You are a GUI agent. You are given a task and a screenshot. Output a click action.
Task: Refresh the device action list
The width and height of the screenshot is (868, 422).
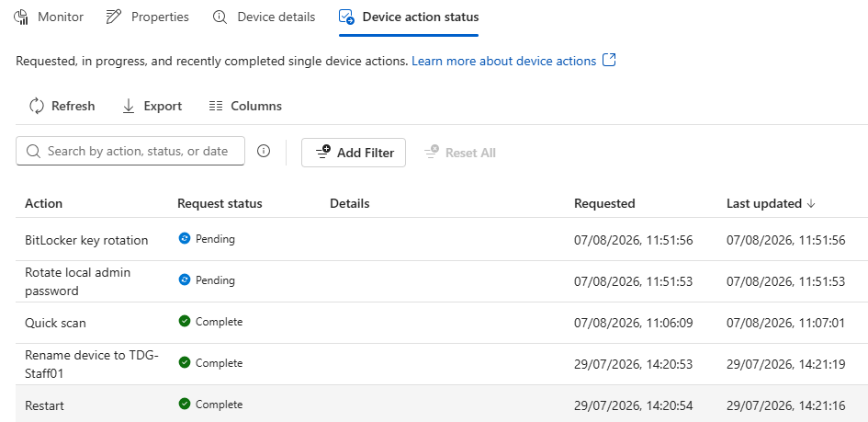click(x=62, y=106)
